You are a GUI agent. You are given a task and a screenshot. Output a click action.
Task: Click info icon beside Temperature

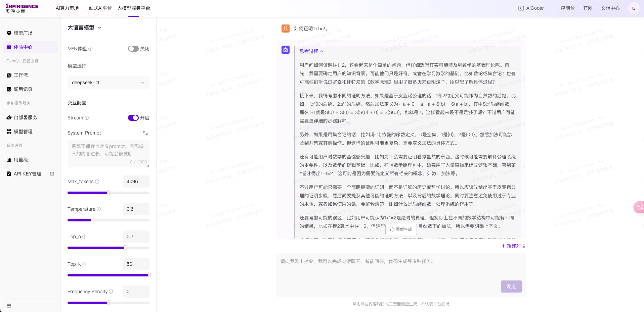click(99, 209)
